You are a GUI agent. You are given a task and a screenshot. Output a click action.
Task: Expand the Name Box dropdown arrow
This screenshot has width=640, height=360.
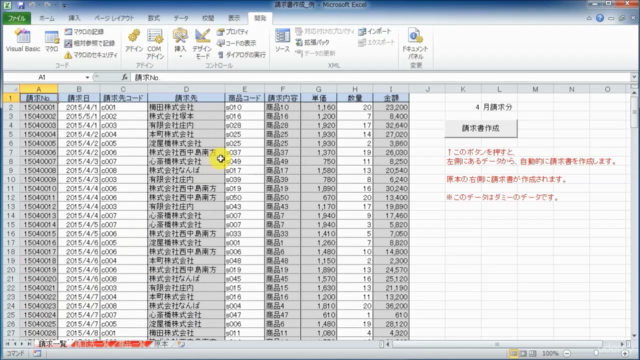coord(87,77)
